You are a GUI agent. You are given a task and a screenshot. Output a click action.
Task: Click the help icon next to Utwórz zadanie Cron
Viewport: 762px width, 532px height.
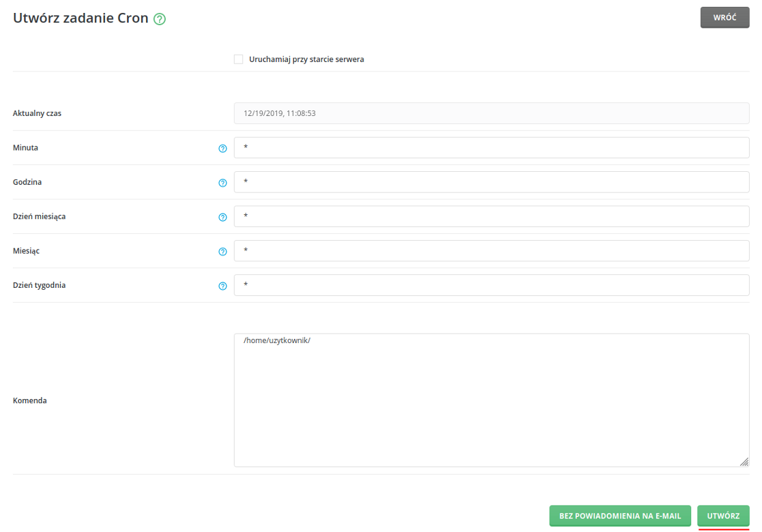[x=160, y=19]
